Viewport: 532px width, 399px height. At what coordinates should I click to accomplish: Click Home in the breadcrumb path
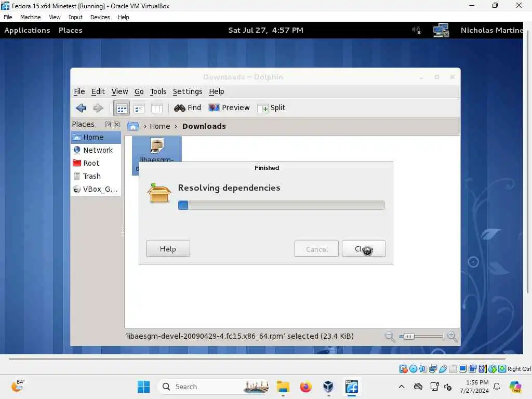click(x=160, y=126)
